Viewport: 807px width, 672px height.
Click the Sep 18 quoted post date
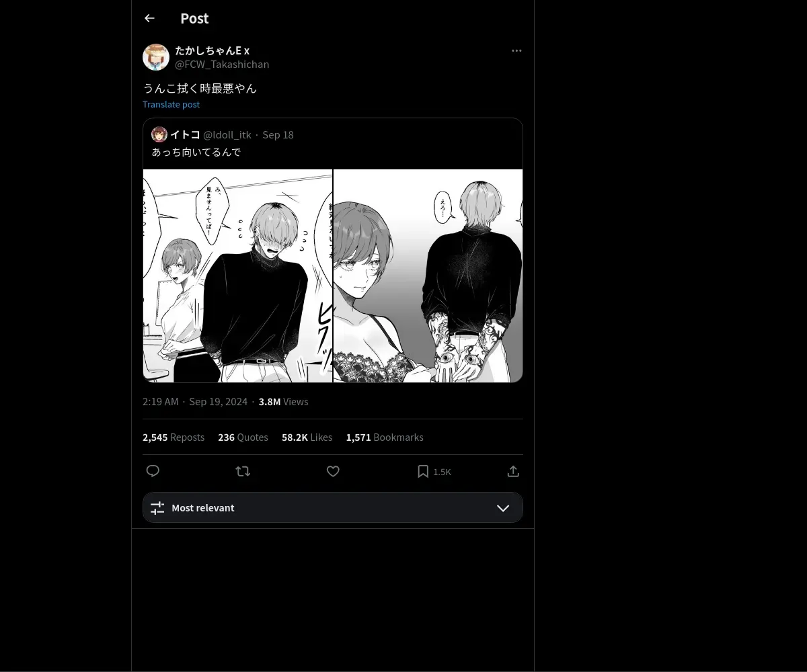coord(278,135)
